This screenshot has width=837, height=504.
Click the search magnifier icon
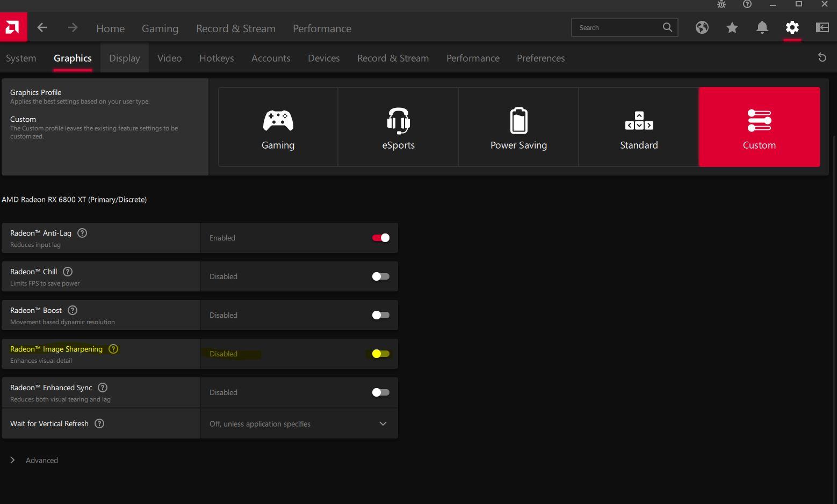pyautogui.click(x=667, y=27)
